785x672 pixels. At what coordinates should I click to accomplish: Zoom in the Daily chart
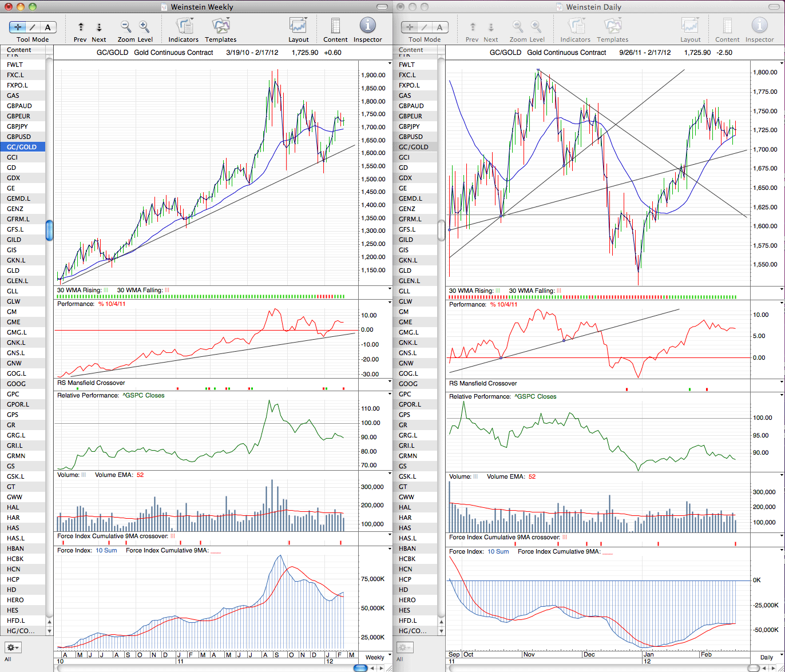[x=536, y=26]
